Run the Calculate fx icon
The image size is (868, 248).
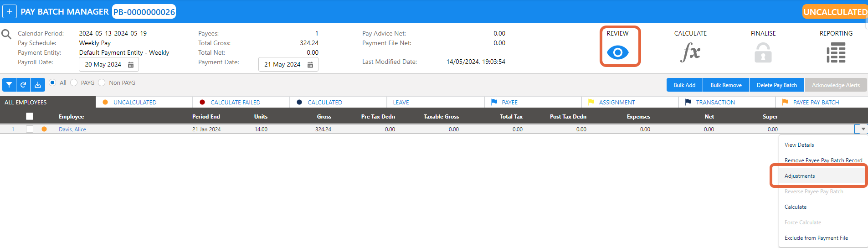(690, 52)
